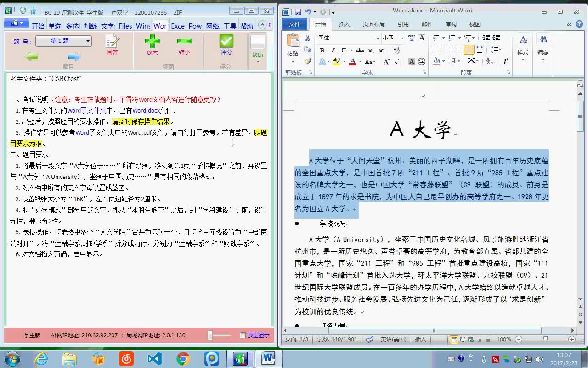The image size is (588, 368).
Task: Toggle distributed alignment button
Action: tap(480, 50)
